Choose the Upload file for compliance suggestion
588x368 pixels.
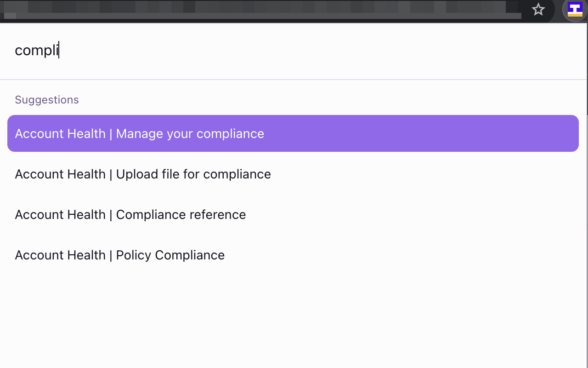(x=143, y=174)
